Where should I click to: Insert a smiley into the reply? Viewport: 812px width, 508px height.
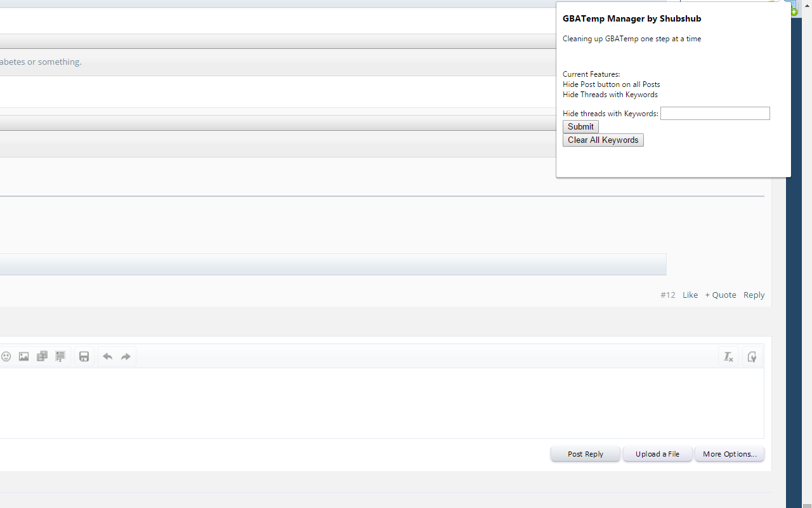tap(6, 356)
